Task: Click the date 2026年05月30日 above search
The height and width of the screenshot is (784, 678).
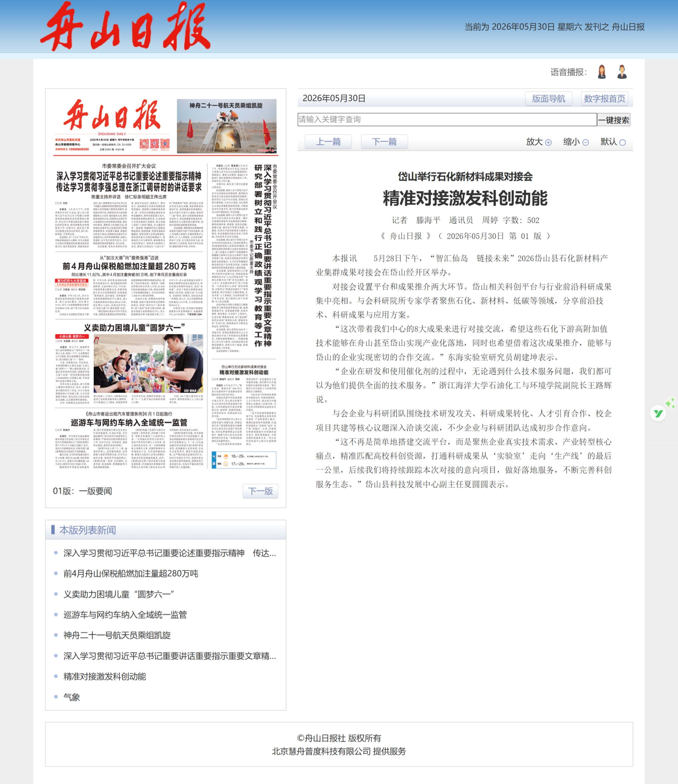Action: click(x=334, y=98)
